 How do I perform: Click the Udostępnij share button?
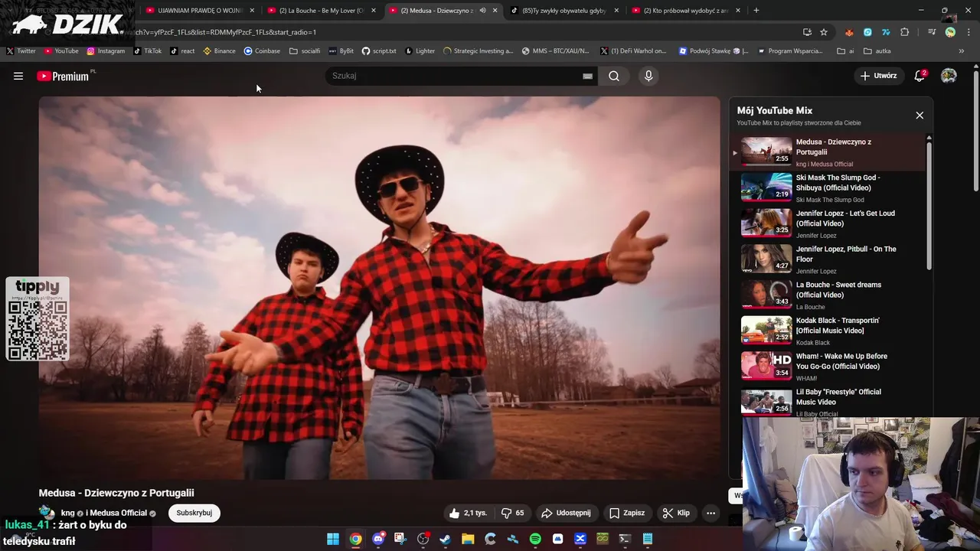566,513
